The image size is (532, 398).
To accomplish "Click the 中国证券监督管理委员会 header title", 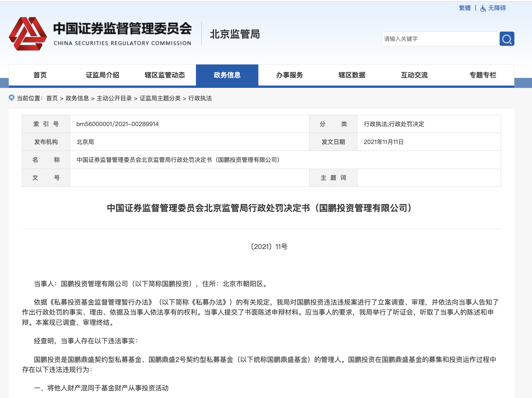I will coord(122,28).
